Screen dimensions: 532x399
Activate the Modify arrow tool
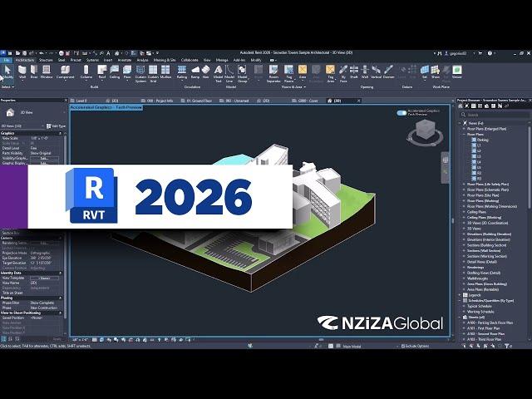[x=7, y=72]
